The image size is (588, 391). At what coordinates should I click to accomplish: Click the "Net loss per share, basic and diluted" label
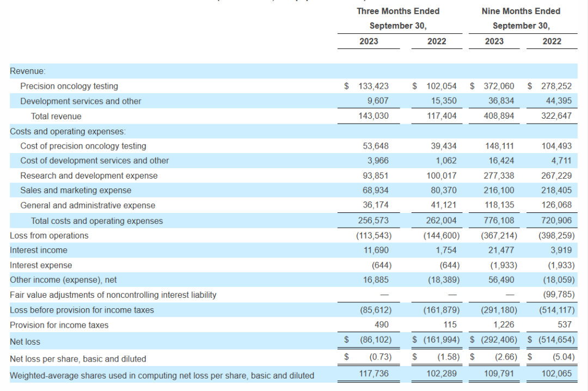[x=78, y=359]
